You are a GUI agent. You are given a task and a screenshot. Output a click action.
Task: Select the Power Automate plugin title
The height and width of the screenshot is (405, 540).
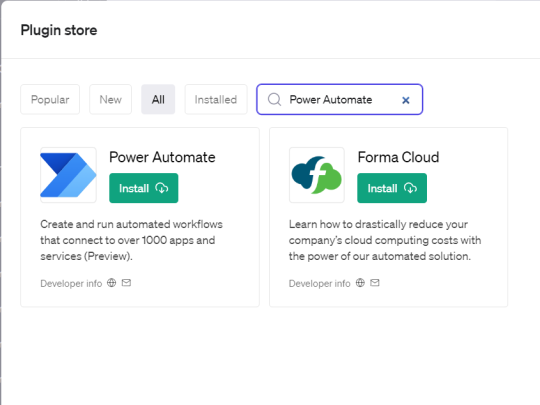(x=162, y=157)
